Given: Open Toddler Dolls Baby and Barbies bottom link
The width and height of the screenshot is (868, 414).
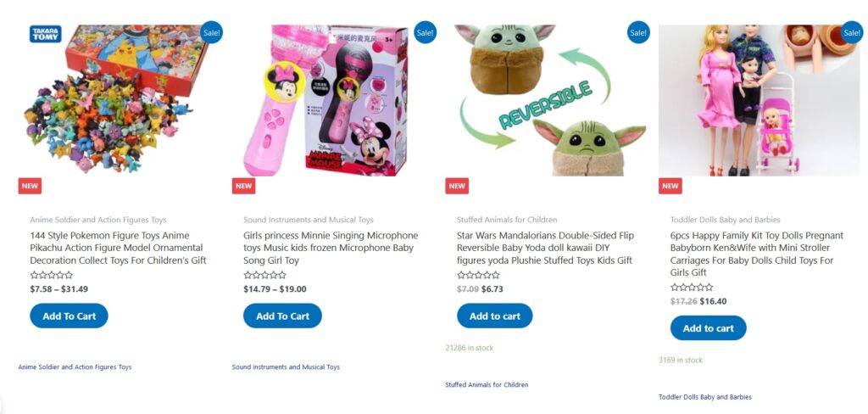Looking at the screenshot, I should 704,397.
